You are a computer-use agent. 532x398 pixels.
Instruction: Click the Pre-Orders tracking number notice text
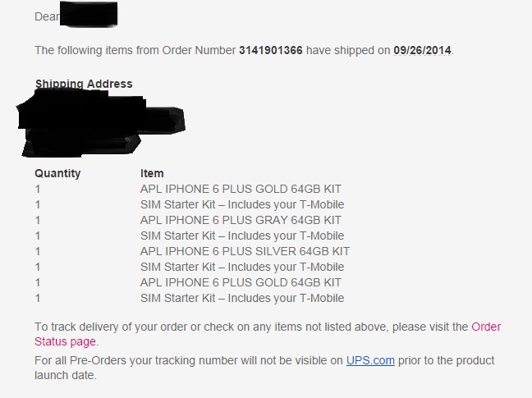264,368
